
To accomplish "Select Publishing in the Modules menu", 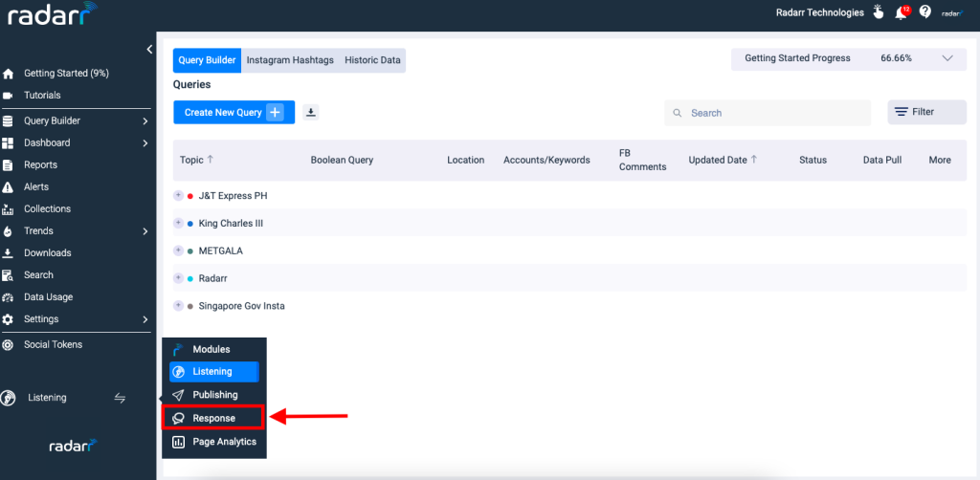I will [213, 395].
